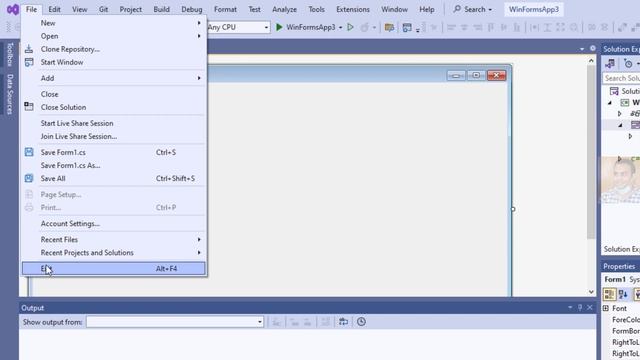This screenshot has width=640, height=360.
Task: Toggle word wrap icon in Output toolbar
Action: point(343,322)
